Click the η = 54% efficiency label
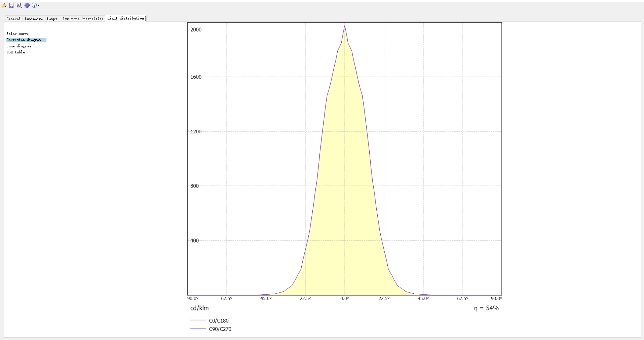Screen dimensions: 644x340 pos(486,308)
